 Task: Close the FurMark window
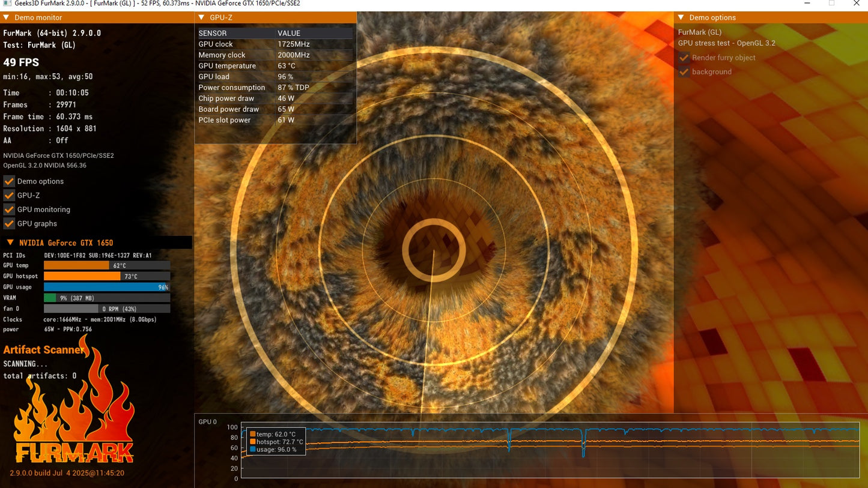point(857,4)
